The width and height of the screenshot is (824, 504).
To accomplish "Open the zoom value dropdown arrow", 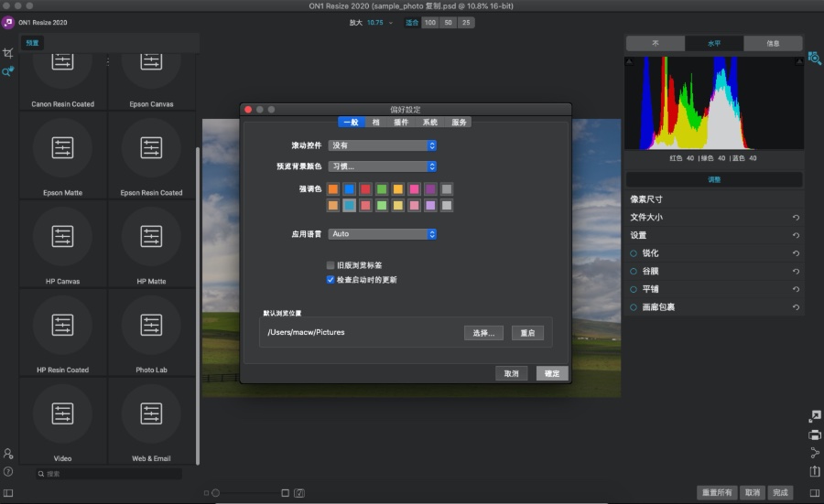I will pos(390,23).
